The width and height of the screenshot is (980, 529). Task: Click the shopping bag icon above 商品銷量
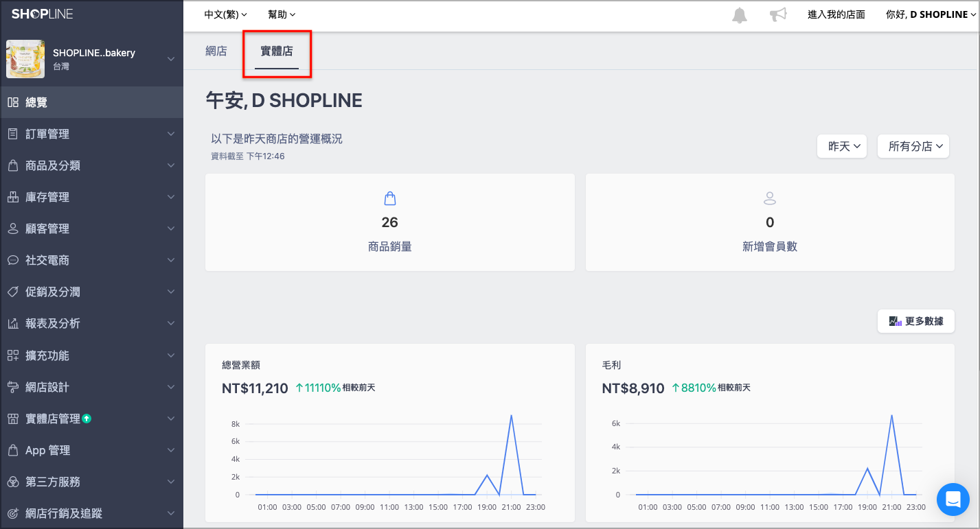pyautogui.click(x=389, y=199)
